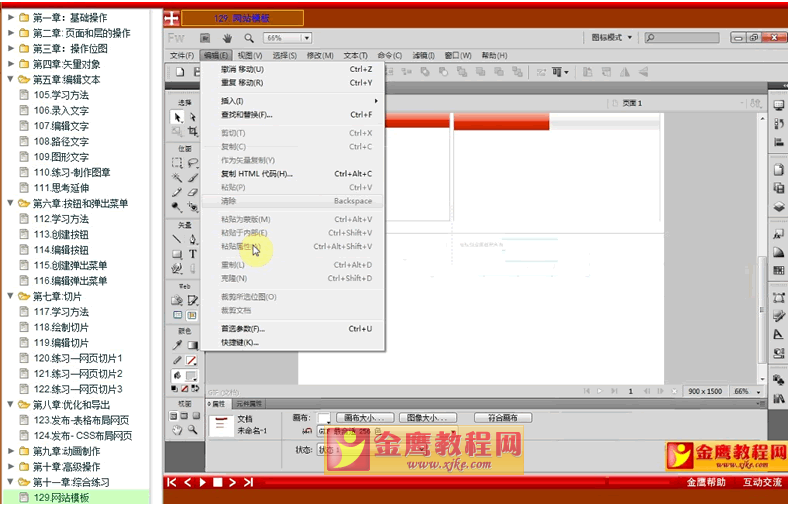This screenshot has height=507, width=788.
Task: Select the Text tool
Action: pos(192,254)
